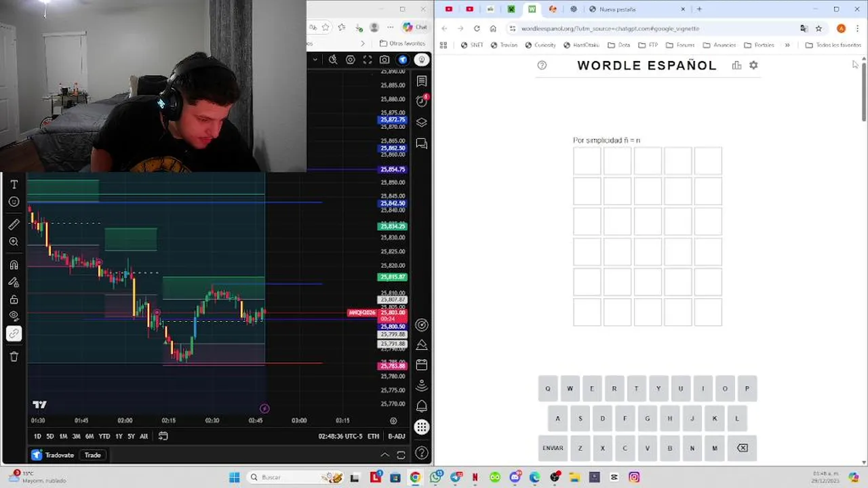The height and width of the screenshot is (488, 868).
Task: Open Wordle settings gear icon
Action: click(753, 65)
